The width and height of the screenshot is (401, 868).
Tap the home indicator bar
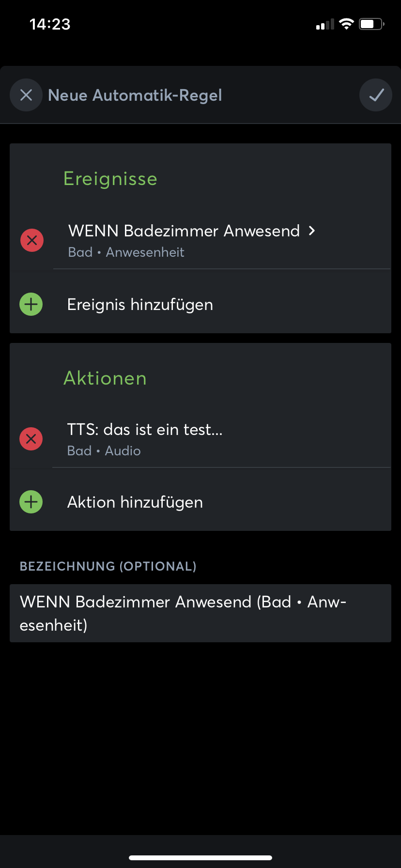click(200, 858)
